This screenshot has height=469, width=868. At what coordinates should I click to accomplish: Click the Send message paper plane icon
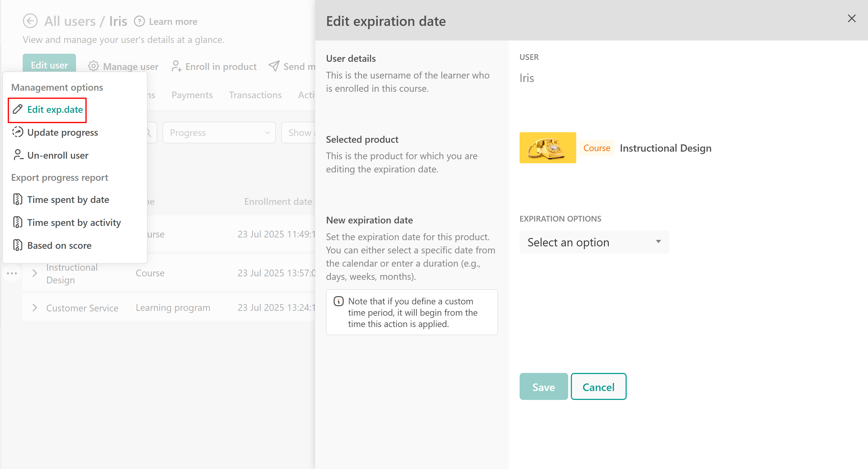[x=274, y=66]
